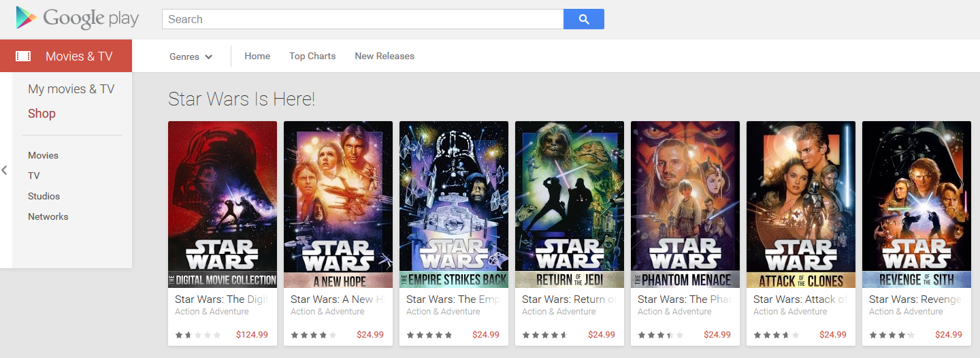Image resolution: width=980 pixels, height=358 pixels.
Task: Open The Digital Movie Collection poster
Action: [x=223, y=204]
